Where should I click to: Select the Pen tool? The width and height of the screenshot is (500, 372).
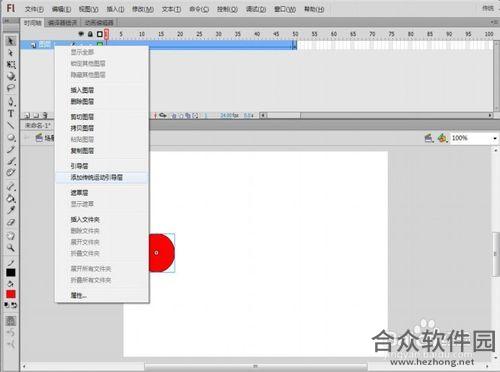point(11,101)
